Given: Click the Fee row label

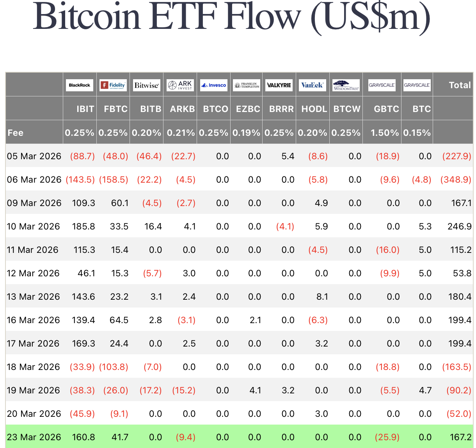Looking at the screenshot, I should (x=16, y=133).
